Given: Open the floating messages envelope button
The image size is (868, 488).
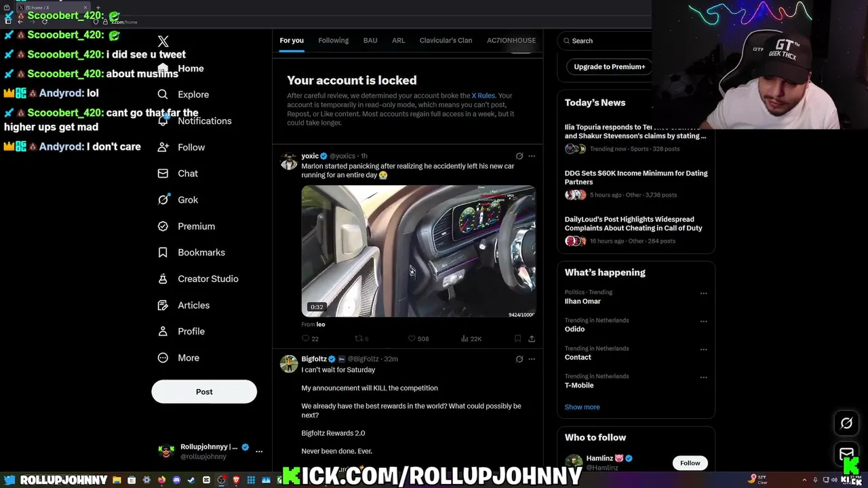Looking at the screenshot, I should [x=846, y=453].
